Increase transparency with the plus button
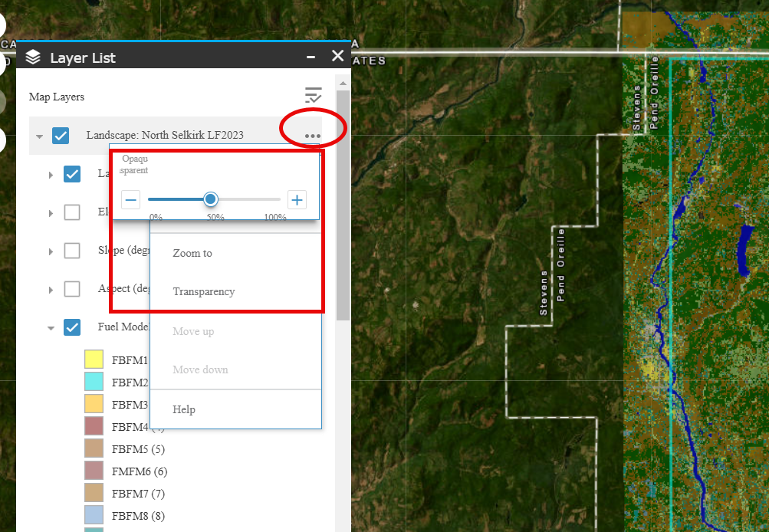769x532 pixels. pyautogui.click(x=297, y=200)
